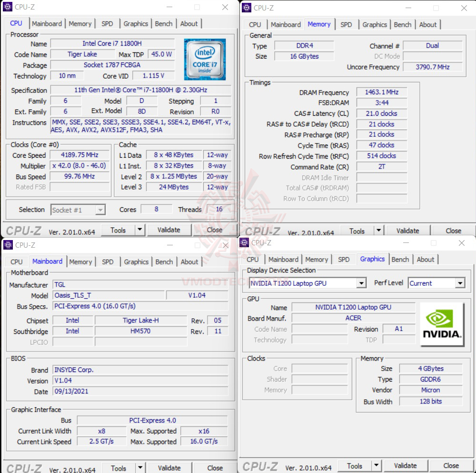Click the Level 3 cache 24 MBytes value
Viewport: 476px width, 473px height.
click(174, 187)
